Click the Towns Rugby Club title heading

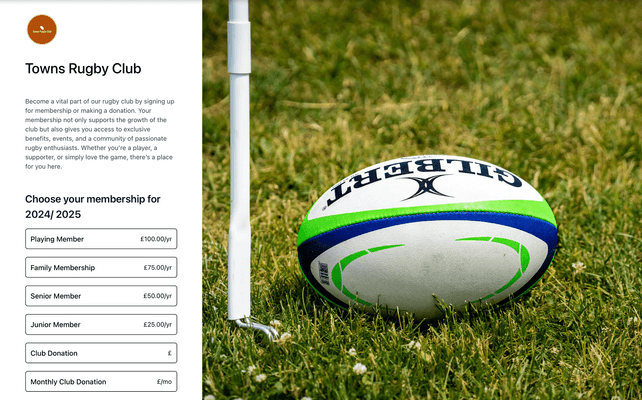coord(83,68)
